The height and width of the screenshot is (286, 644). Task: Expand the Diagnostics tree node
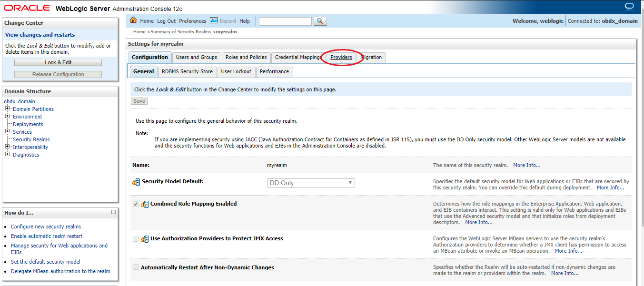pos(8,155)
